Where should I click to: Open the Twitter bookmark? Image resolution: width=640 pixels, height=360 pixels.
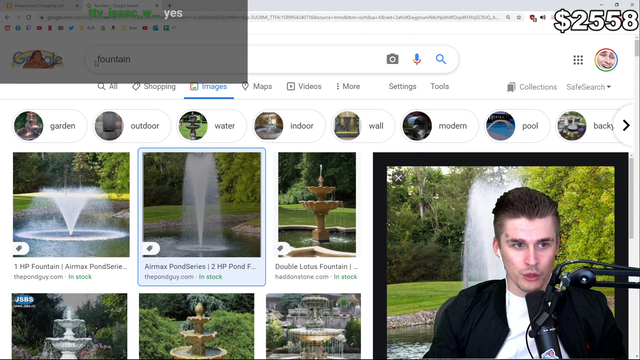coord(71,28)
